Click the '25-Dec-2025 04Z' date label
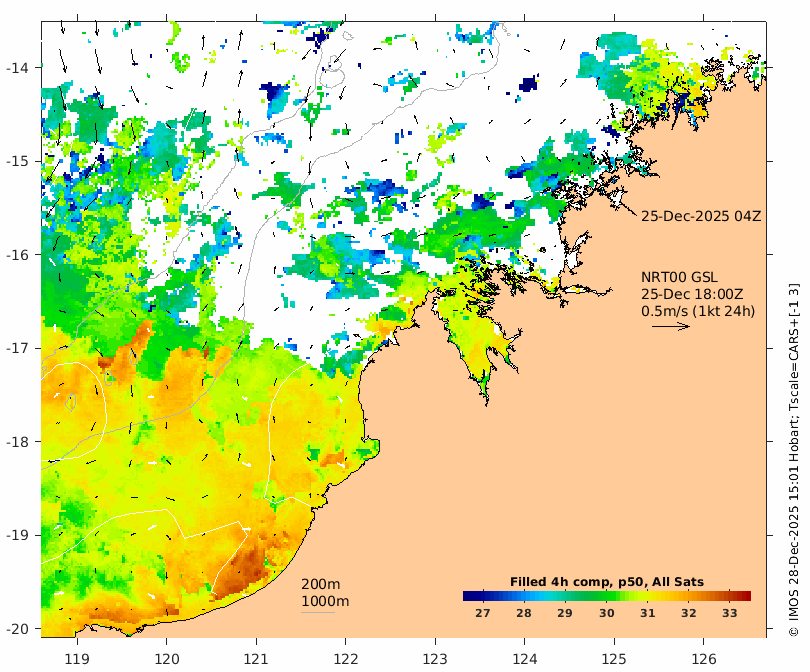The height and width of the screenshot is (672, 810). coord(701,216)
